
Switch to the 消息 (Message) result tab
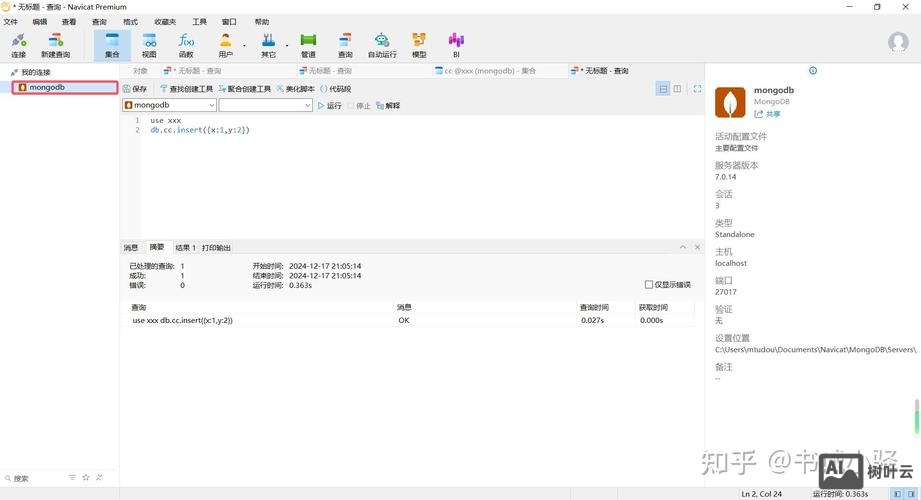click(x=131, y=248)
